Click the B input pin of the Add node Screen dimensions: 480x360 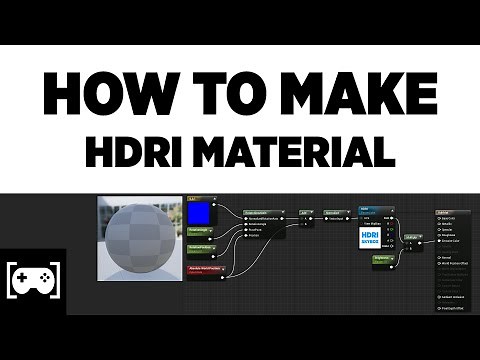302,224
